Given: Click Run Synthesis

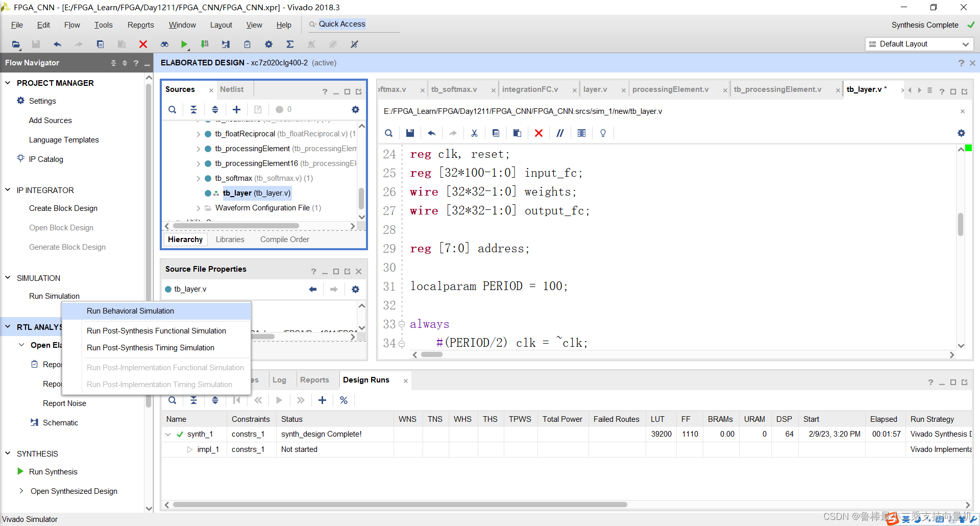Looking at the screenshot, I should (x=53, y=472).
